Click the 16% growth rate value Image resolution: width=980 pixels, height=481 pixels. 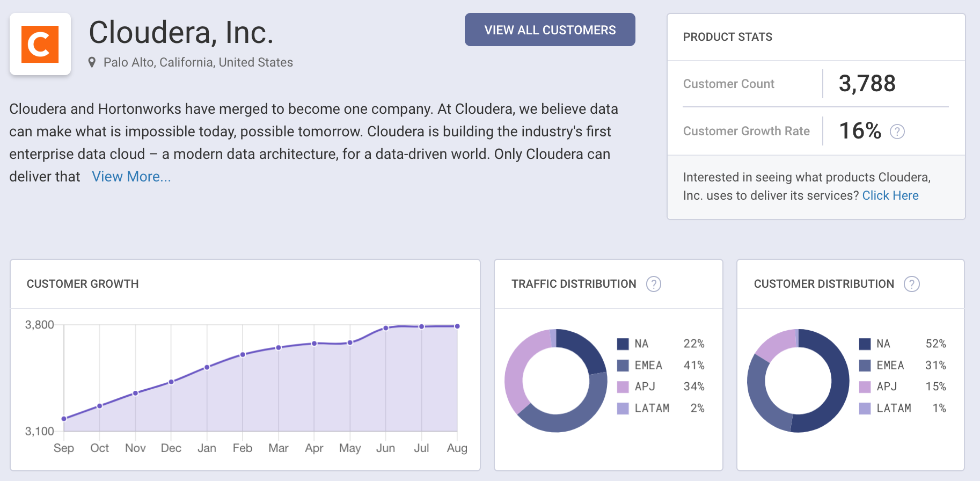[860, 131]
